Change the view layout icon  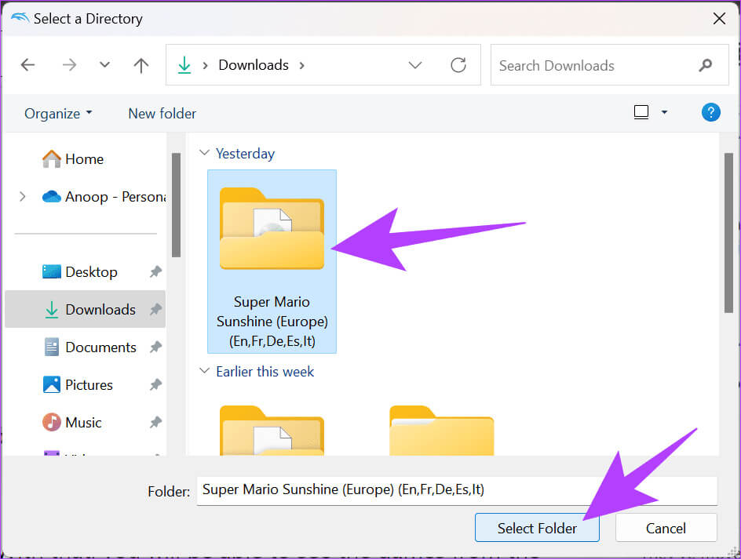click(x=641, y=112)
